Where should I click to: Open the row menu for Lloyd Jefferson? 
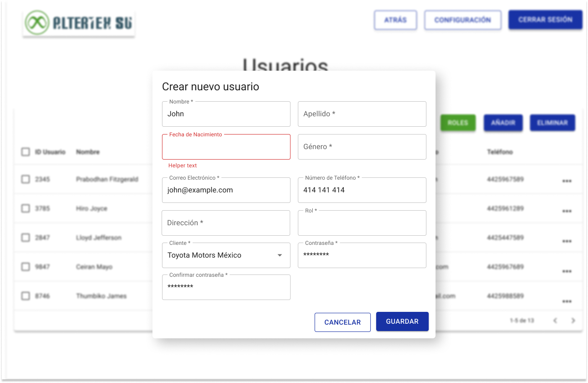tap(567, 241)
